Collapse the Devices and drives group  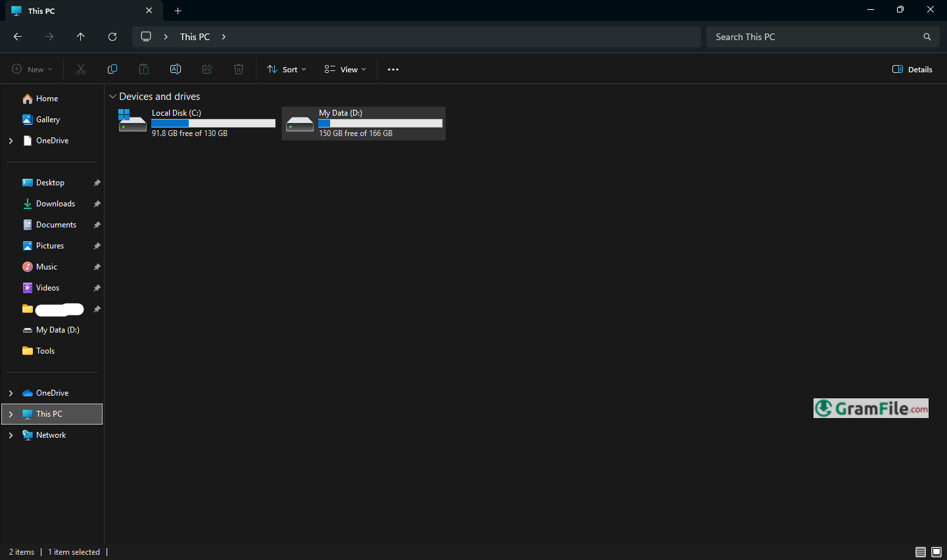pyautogui.click(x=112, y=97)
